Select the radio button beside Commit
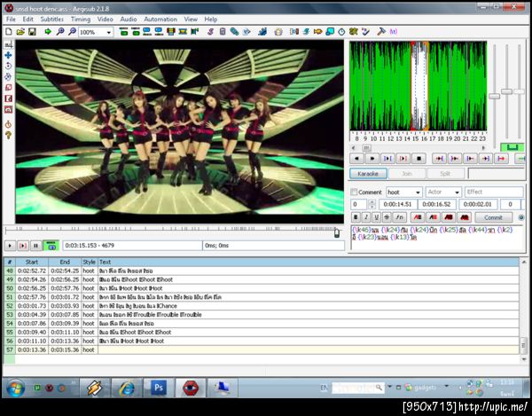The width and height of the screenshot is (532, 416). click(521, 217)
